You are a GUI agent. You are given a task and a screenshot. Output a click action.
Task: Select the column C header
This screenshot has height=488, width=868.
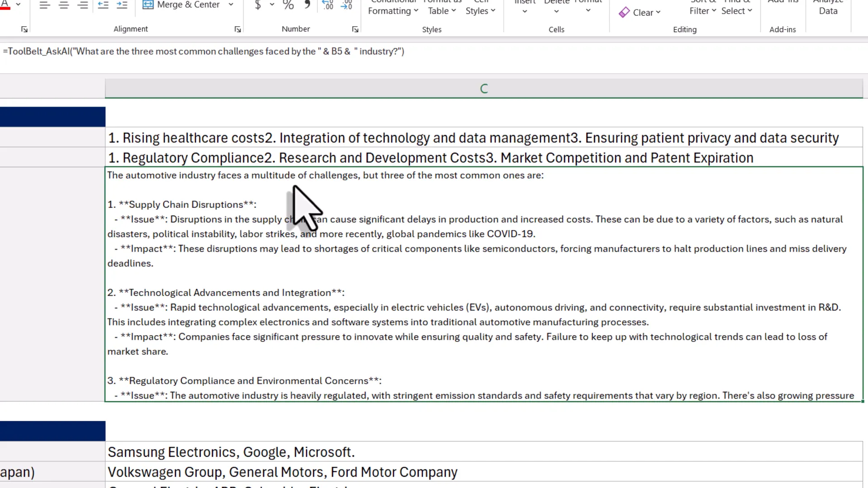(x=484, y=89)
